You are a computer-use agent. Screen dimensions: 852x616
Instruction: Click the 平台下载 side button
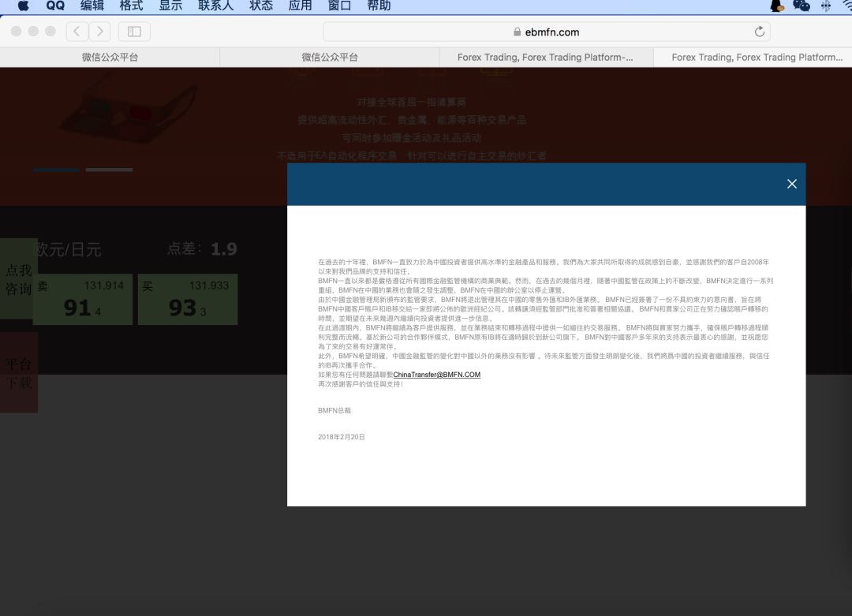pos(18,372)
